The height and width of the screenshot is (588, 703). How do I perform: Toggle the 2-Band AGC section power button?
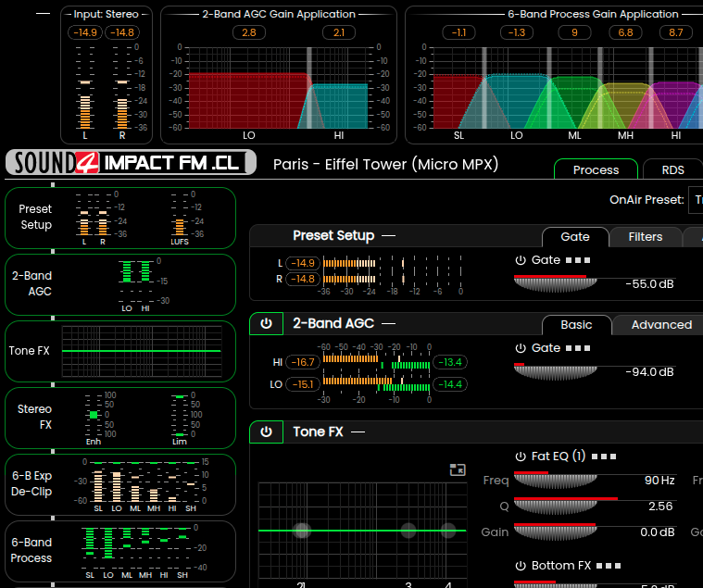coord(267,323)
